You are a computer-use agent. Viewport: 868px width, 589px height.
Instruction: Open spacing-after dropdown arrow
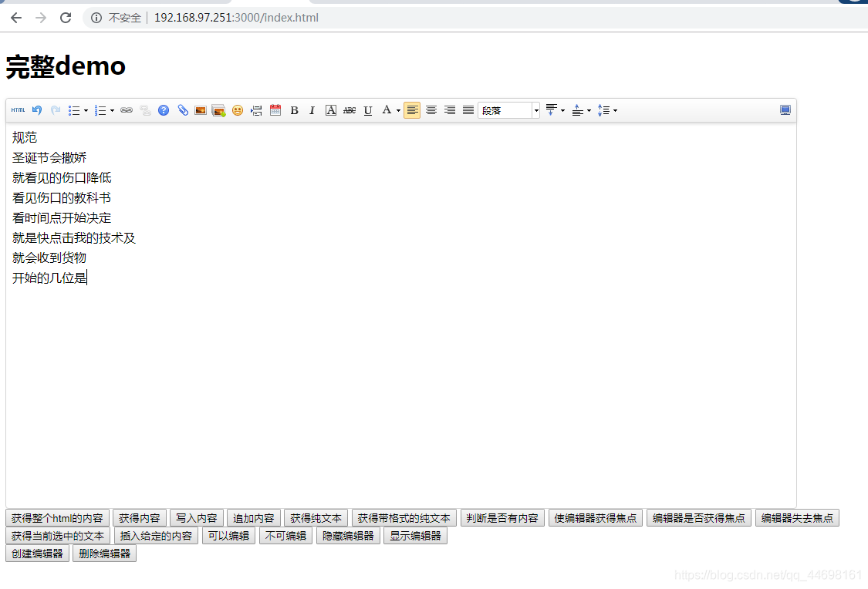pyautogui.click(x=589, y=110)
